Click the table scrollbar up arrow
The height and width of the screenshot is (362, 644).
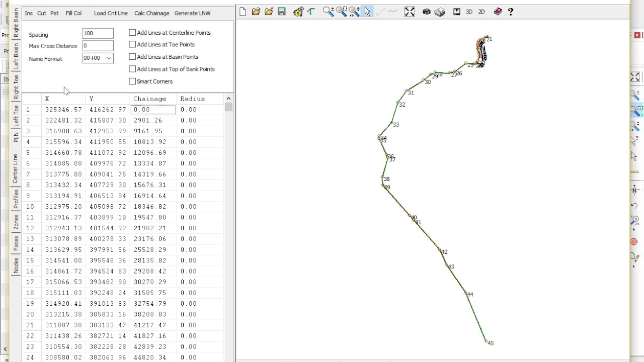tap(229, 99)
